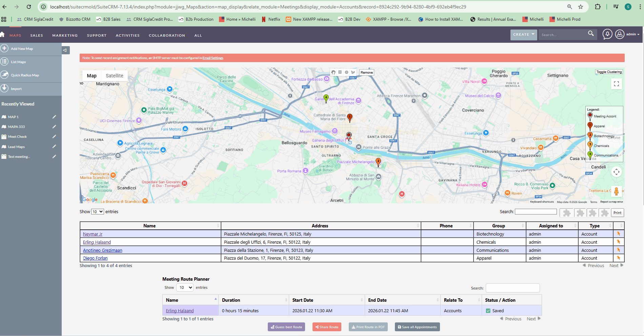Open the CREATE dropdown
This screenshot has height=336, width=644.
523,35
